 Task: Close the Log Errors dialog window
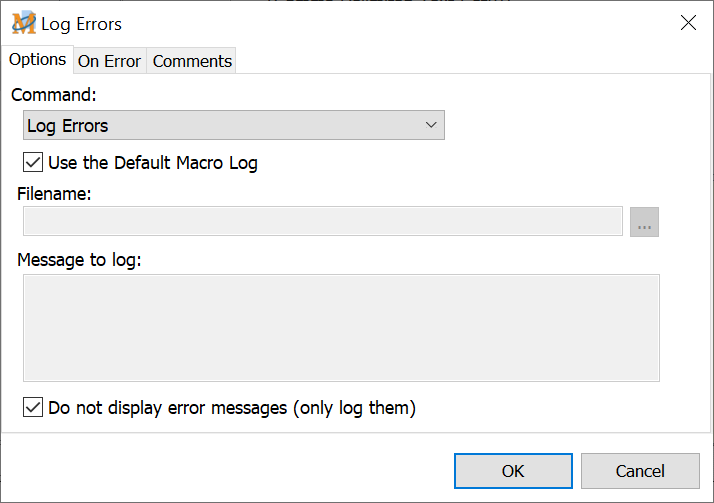coord(688,23)
